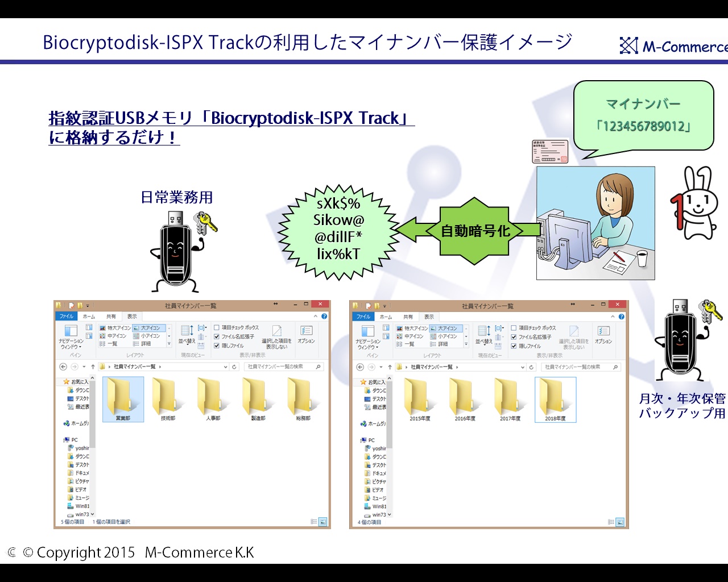This screenshot has height=582, width=728.
Task: Select 特大アイコン layout in 営業部 folder window
Action: click(115, 328)
